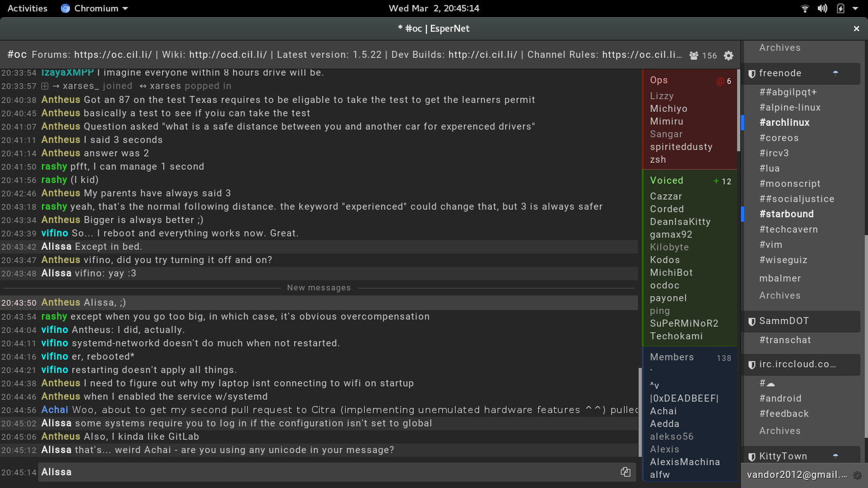Image resolution: width=868 pixels, height=488 pixels.
Task: Open account settings gear beside email address
Action: pos(857,475)
